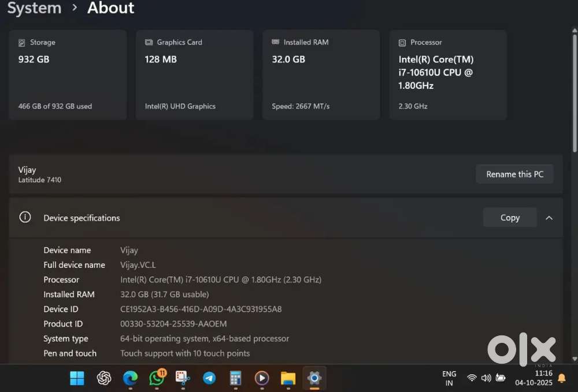Click the Windows Start button
The image size is (578, 392).
tap(77, 378)
